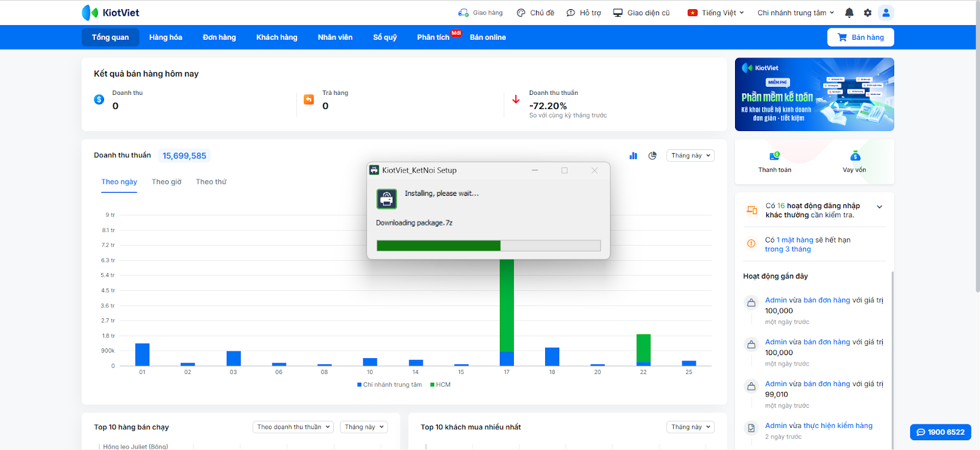
Task: Click the user account avatar icon
Action: pyautogui.click(x=886, y=13)
